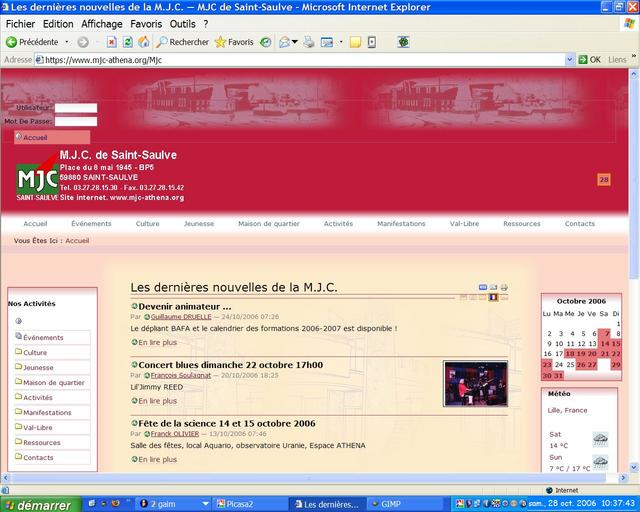Click the show desktop quick launch icon
This screenshot has width=640, height=512.
(92, 503)
